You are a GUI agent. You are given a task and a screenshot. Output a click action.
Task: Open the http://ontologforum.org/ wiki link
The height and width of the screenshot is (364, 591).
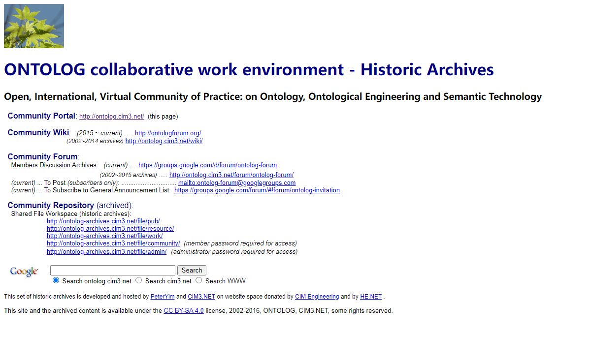point(168,133)
